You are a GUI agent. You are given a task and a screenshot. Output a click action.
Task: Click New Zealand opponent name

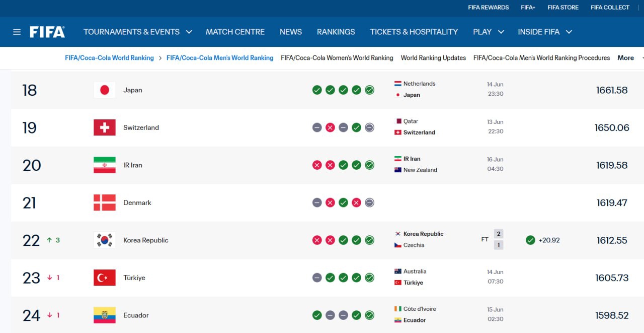pyautogui.click(x=420, y=170)
